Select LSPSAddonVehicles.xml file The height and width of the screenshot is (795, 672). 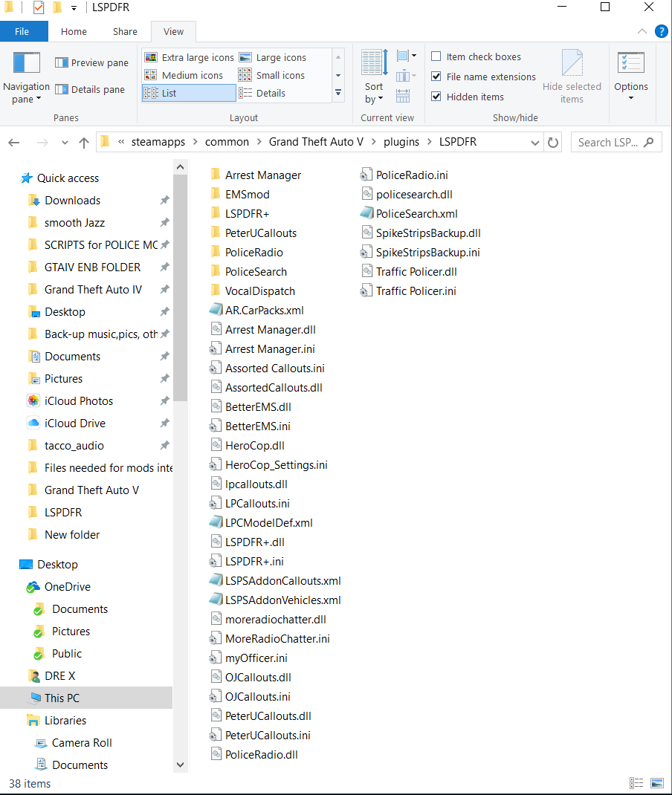275,600
